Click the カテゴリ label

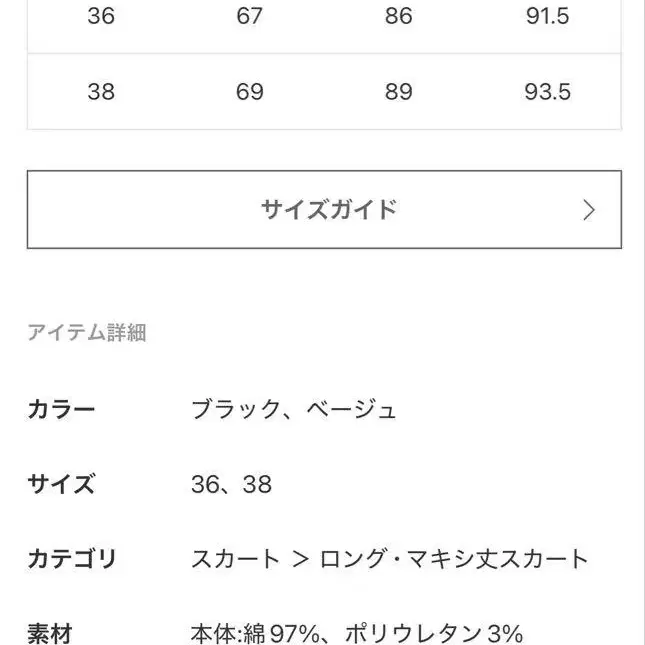pyautogui.click(x=72, y=559)
